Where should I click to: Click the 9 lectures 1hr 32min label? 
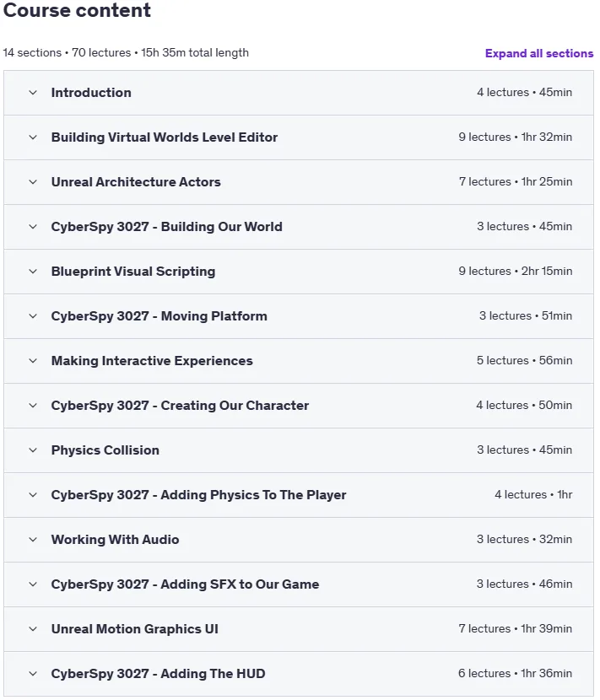(515, 137)
